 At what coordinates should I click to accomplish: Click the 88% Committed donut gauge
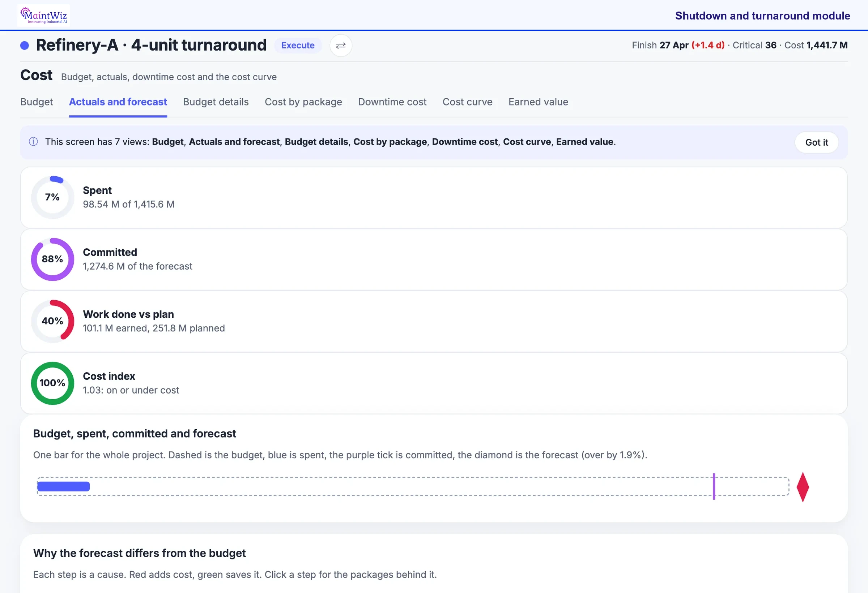pyautogui.click(x=53, y=259)
